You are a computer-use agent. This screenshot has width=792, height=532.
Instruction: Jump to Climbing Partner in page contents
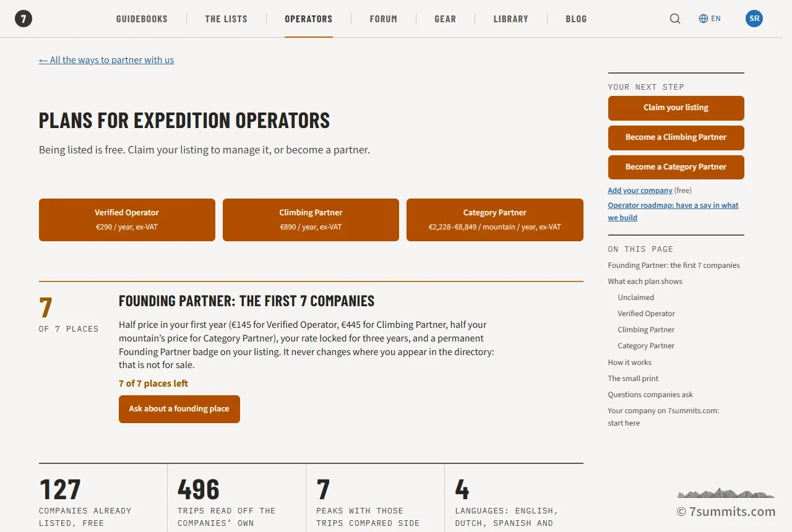click(x=646, y=330)
